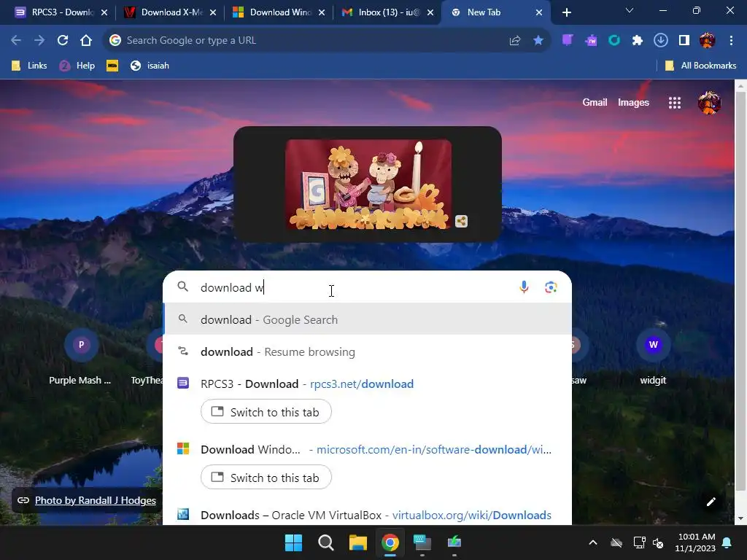Reload the page with the refresh icon
The image size is (747, 560).
(x=63, y=41)
